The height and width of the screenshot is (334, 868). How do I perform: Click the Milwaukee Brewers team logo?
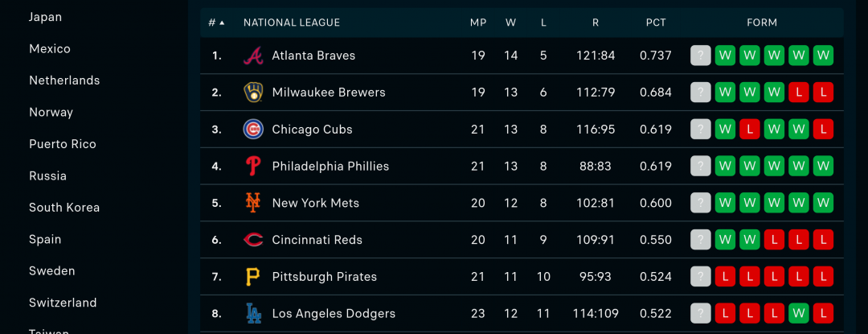click(253, 93)
